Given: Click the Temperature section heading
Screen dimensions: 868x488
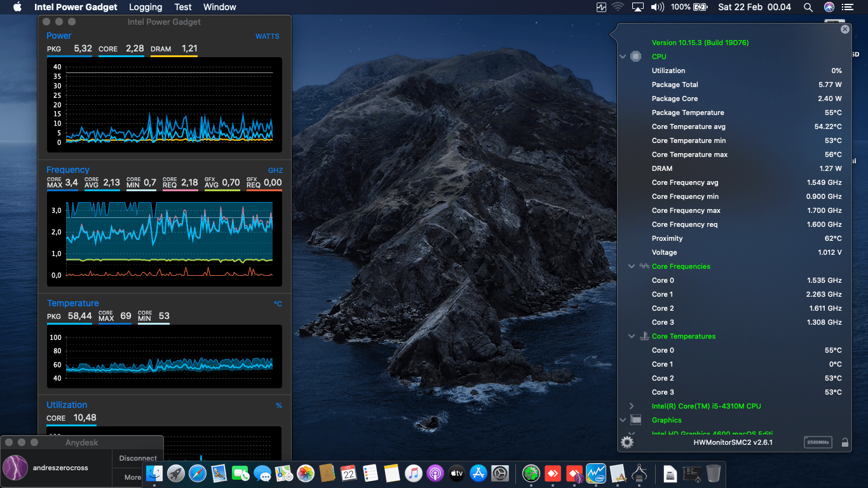Looking at the screenshot, I should pos(73,303).
